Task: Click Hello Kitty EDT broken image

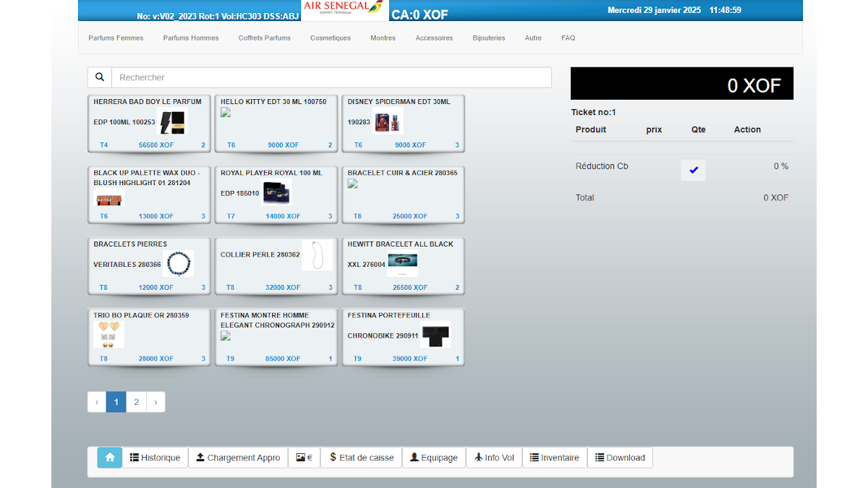Action: (226, 112)
